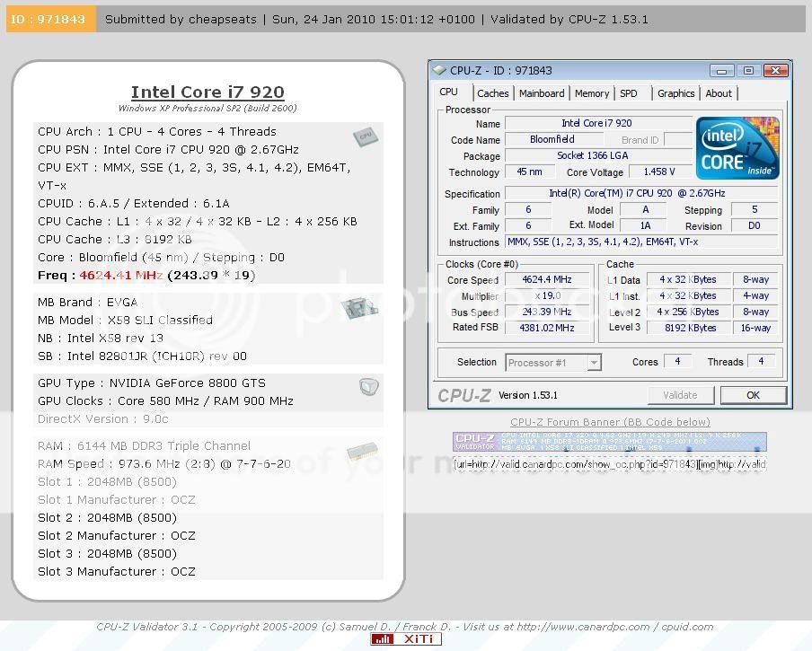Image resolution: width=812 pixels, height=651 pixels.
Task: Click the Windows XP Professional SP2 subtitle
Action: (207, 108)
